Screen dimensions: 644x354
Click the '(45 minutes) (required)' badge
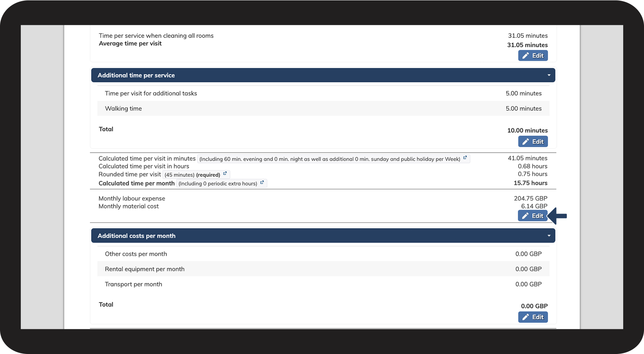[192, 175]
